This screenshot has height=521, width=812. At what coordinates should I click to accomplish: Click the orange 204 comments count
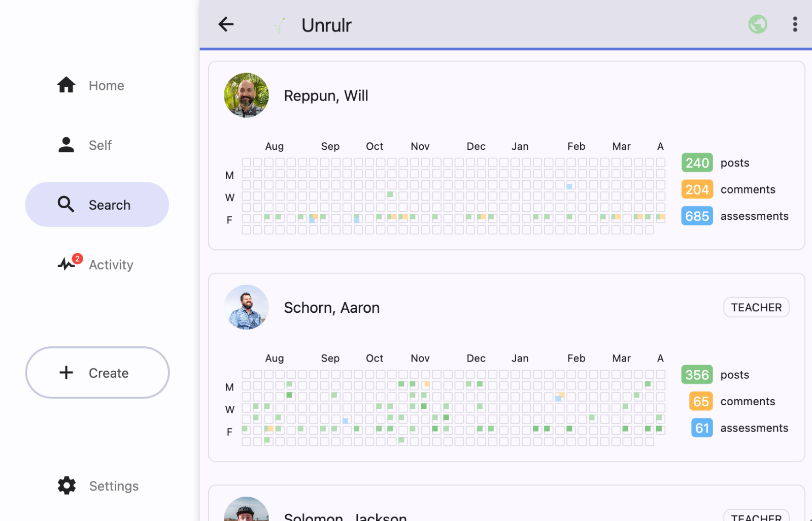coord(697,189)
